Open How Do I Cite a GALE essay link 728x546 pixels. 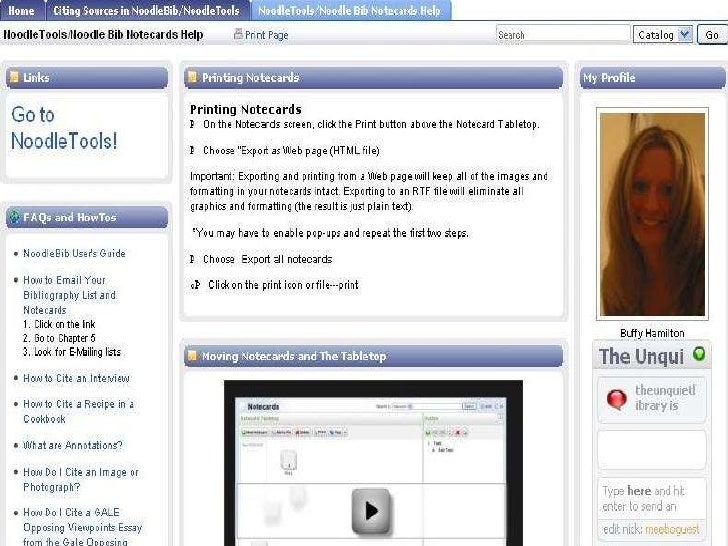click(83, 527)
